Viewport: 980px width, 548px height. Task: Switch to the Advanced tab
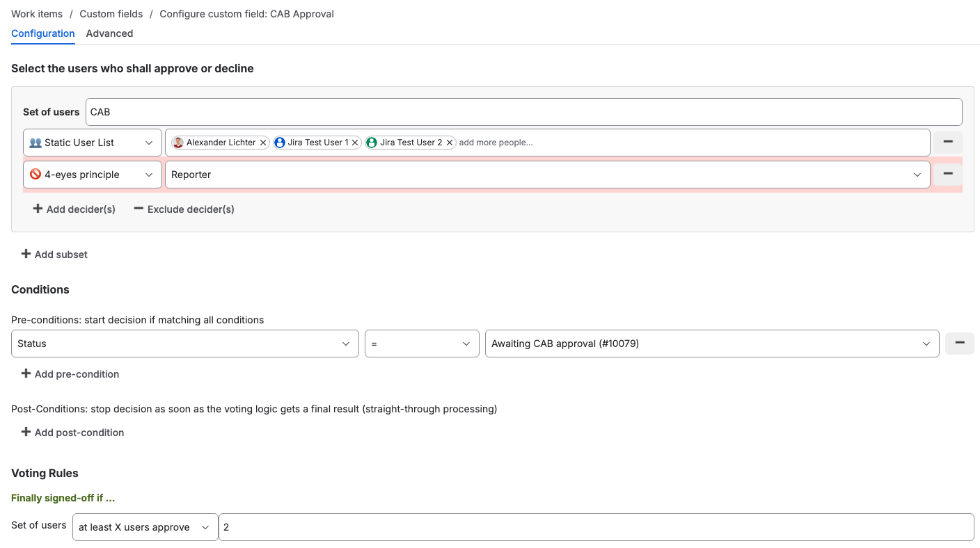[109, 33]
